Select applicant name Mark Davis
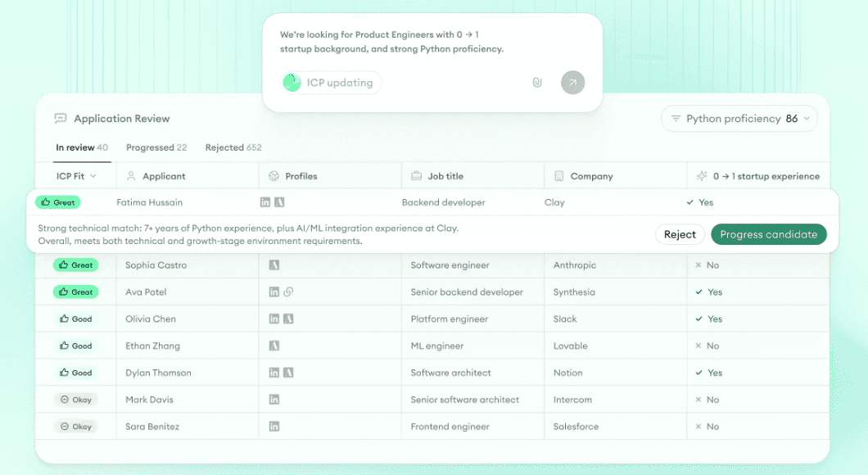This screenshot has width=868, height=475. click(x=150, y=400)
